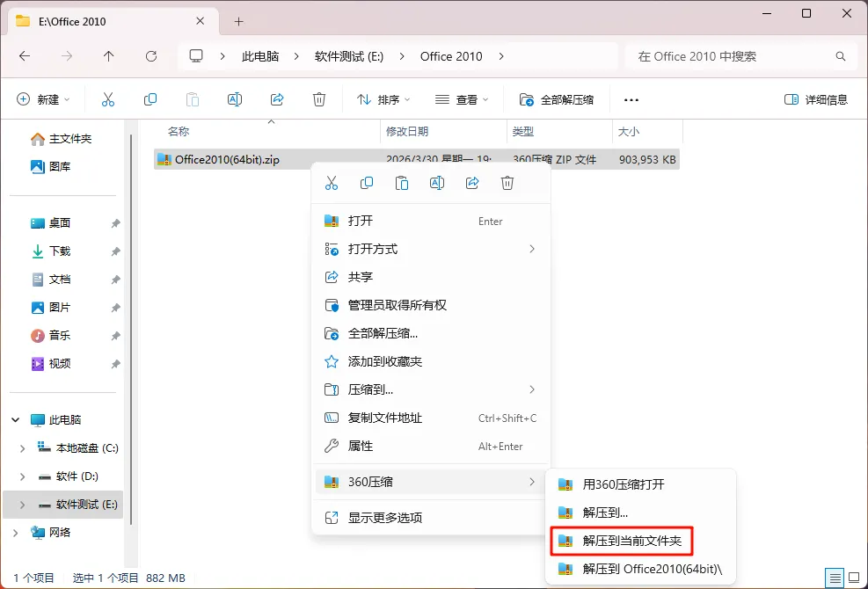Choose 共享 in the context menu
Screen dimensions: 868x589
(x=431, y=277)
